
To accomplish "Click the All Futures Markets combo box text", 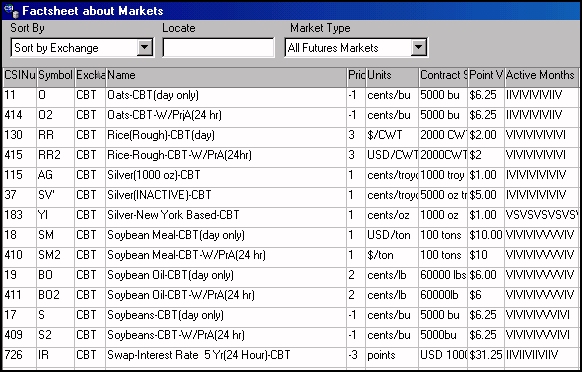I will click(333, 48).
